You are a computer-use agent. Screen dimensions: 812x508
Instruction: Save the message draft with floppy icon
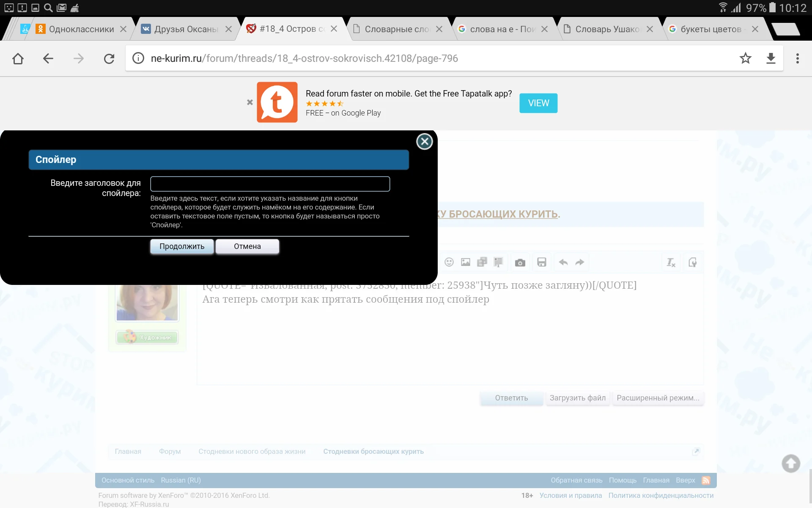pos(542,262)
